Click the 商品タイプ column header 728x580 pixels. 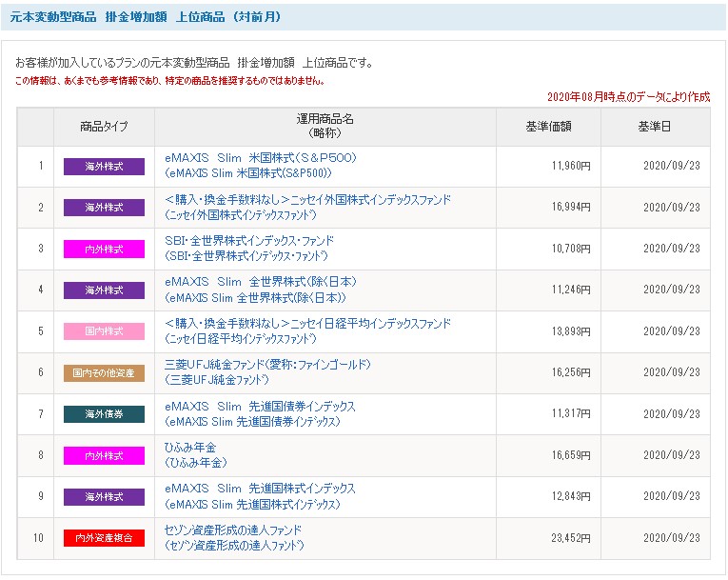click(x=104, y=127)
